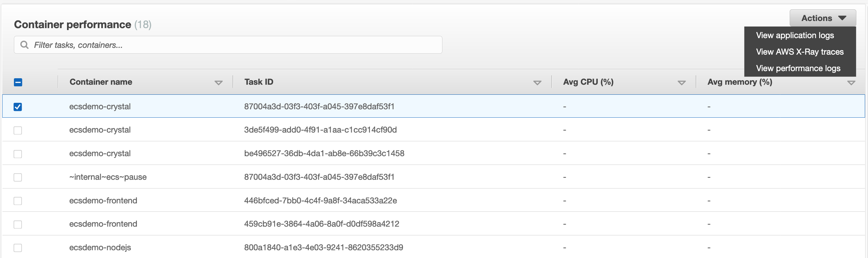The image size is (868, 258).
Task: Check the ~internal~ecs~pause row checkbox
Action: (18, 177)
